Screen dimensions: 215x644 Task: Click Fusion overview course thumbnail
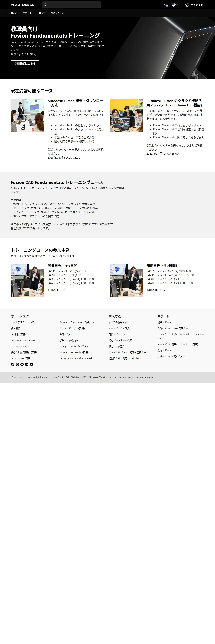click(27, 116)
